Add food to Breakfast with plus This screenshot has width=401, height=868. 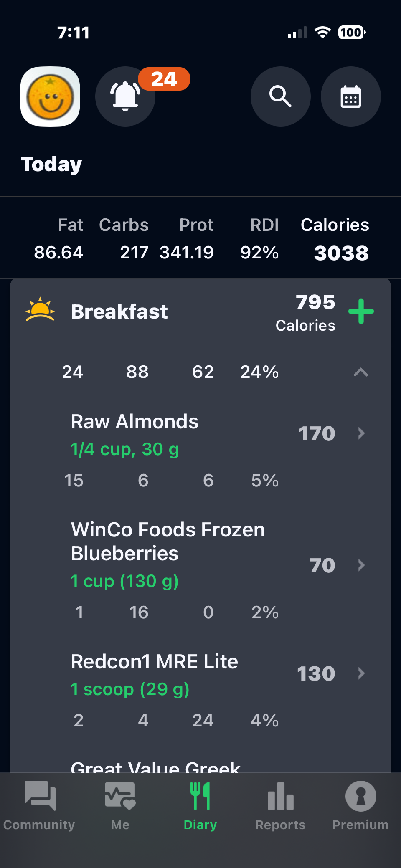pos(361,311)
